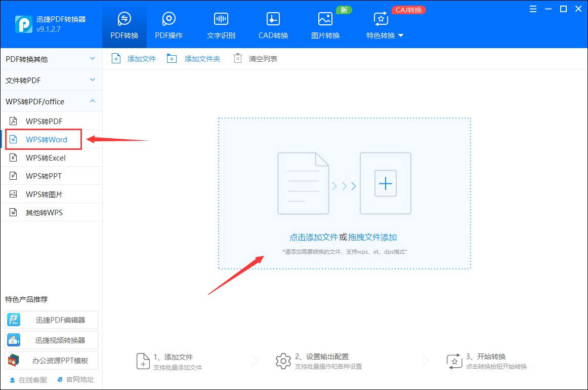The image size is (588, 390).
Task: Click the 其他转WPS document icon
Action: (13, 212)
